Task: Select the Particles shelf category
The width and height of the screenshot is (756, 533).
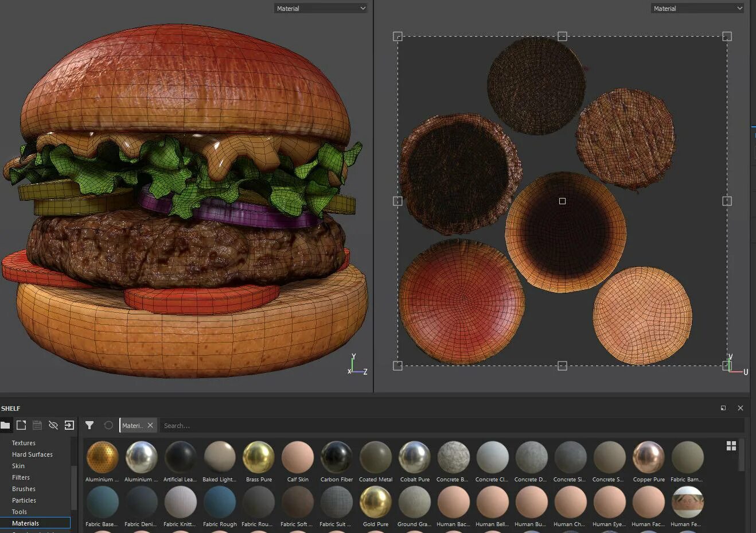Action: (x=24, y=500)
